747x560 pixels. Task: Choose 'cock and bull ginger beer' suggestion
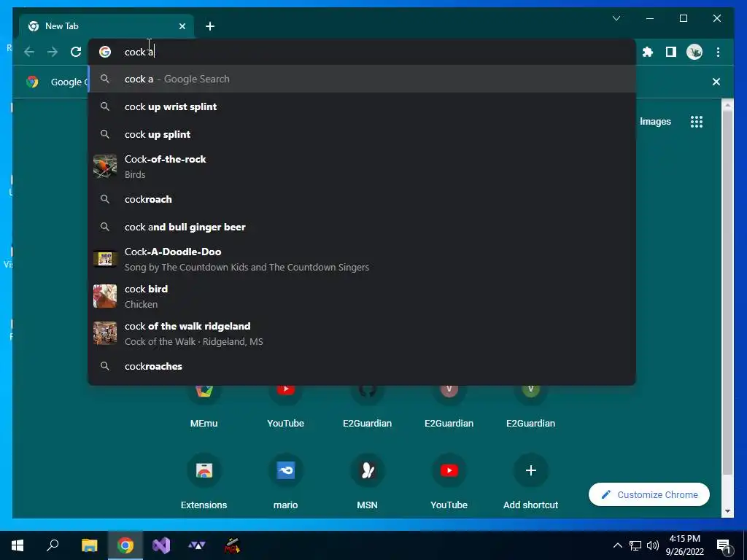click(362, 227)
